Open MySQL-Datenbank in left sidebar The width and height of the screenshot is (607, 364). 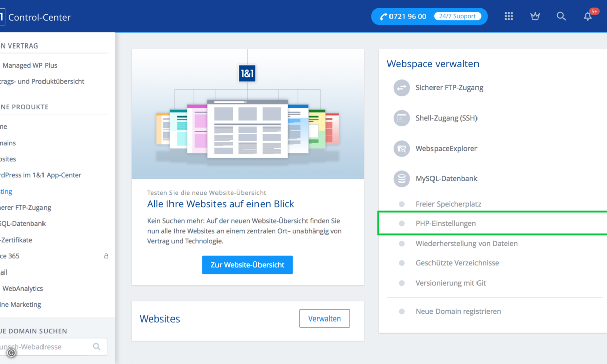click(x=23, y=224)
